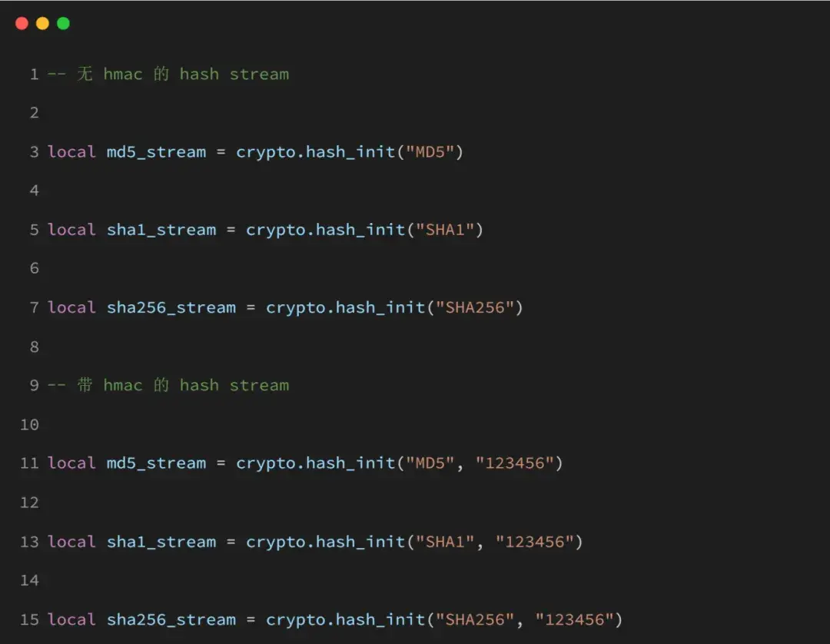Click line number 1 in the gutter

(x=35, y=74)
